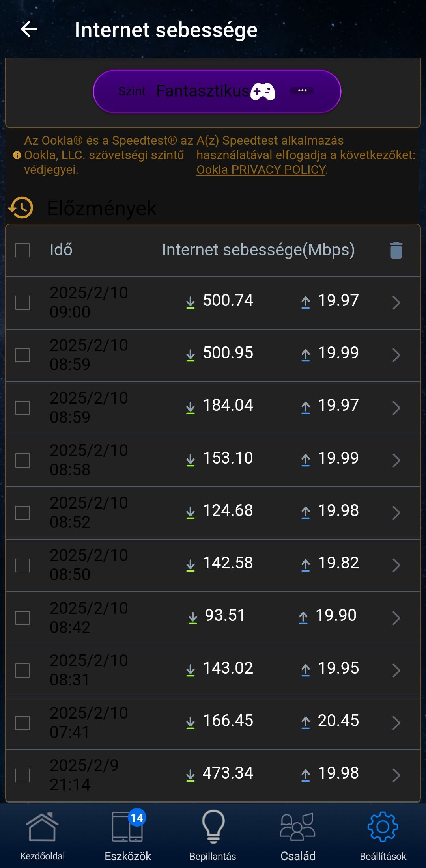Tap the info icon beside Ookla notice
The height and width of the screenshot is (868, 426).
point(17,155)
